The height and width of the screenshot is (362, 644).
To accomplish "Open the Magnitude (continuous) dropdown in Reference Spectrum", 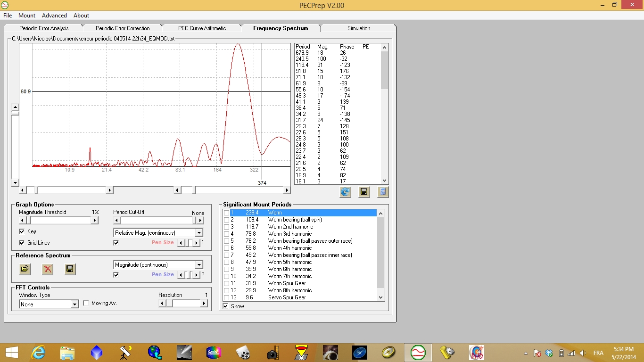I will coord(199,265).
